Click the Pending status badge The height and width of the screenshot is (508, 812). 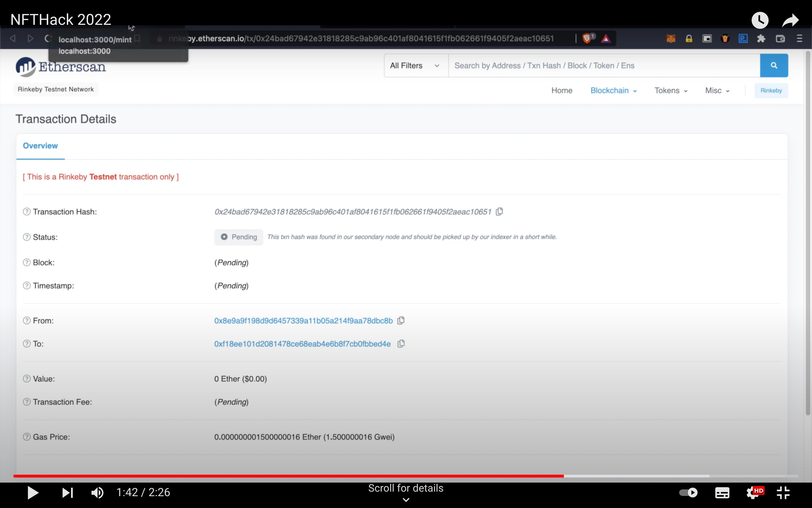[x=239, y=237]
